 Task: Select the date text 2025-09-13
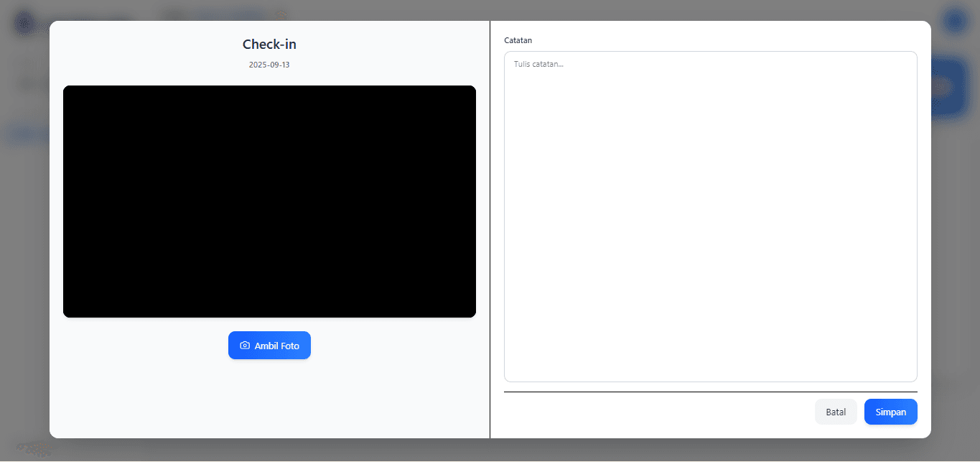[269, 64]
